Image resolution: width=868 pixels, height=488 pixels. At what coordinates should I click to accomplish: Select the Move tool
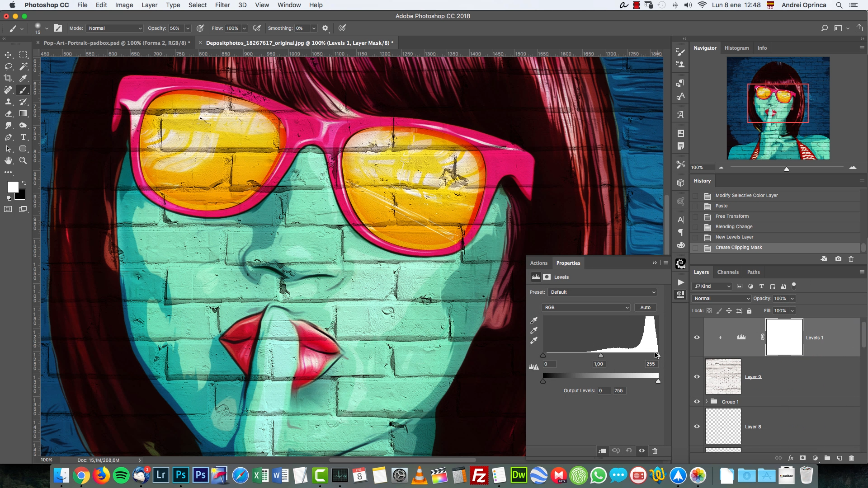[x=8, y=55]
